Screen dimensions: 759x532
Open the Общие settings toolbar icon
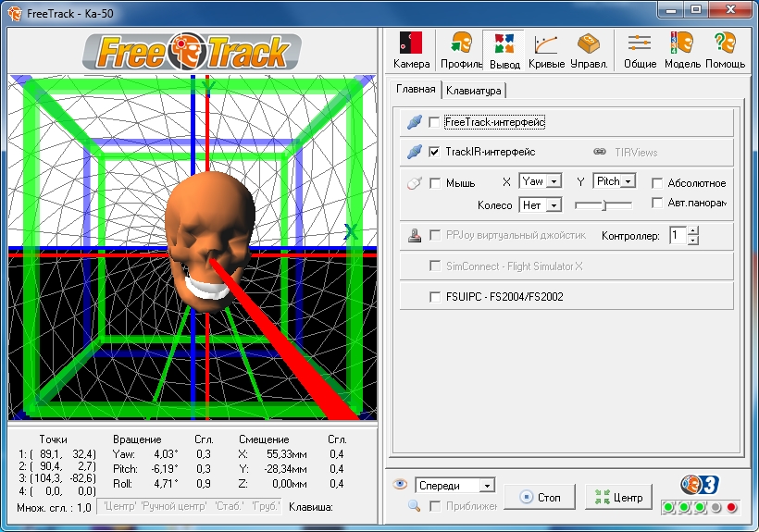640,50
